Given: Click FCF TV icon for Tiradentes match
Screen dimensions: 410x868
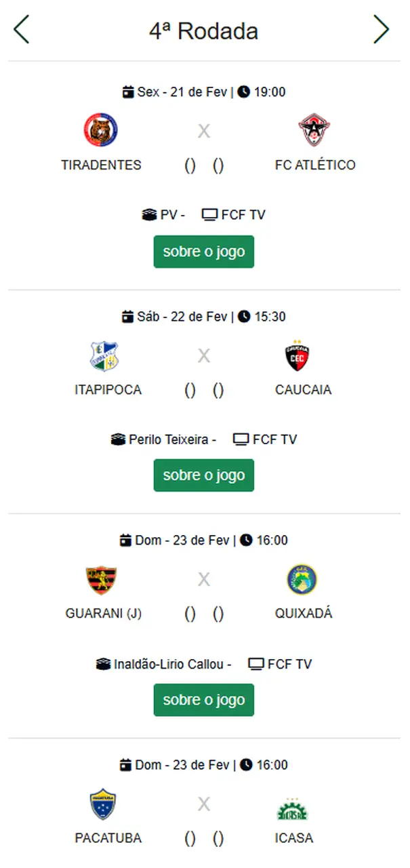Looking at the screenshot, I should click(x=209, y=215).
